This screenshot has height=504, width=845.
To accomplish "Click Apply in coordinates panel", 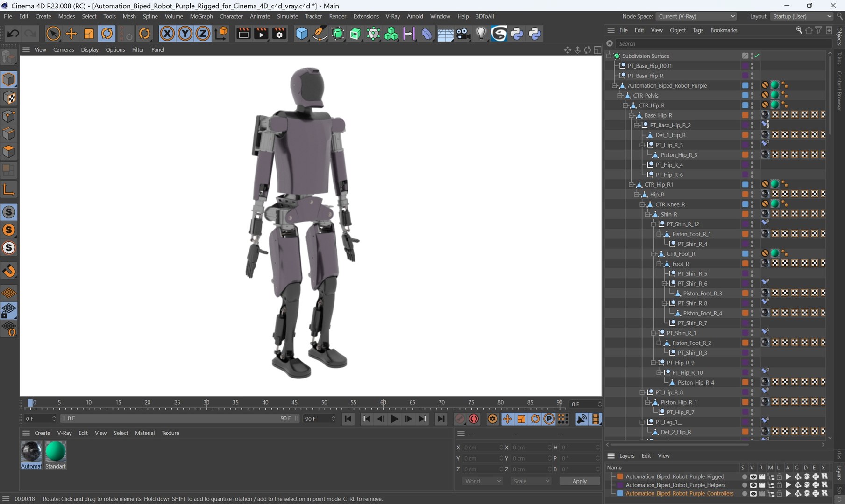I will pos(579,481).
